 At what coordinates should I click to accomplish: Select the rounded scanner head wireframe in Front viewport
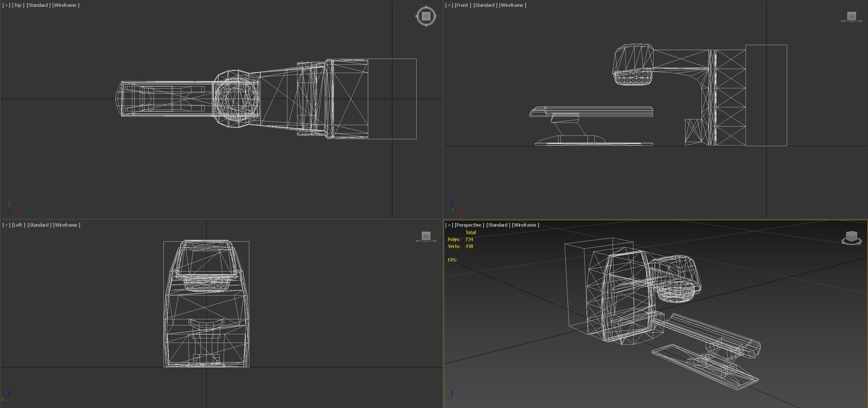pos(633,64)
